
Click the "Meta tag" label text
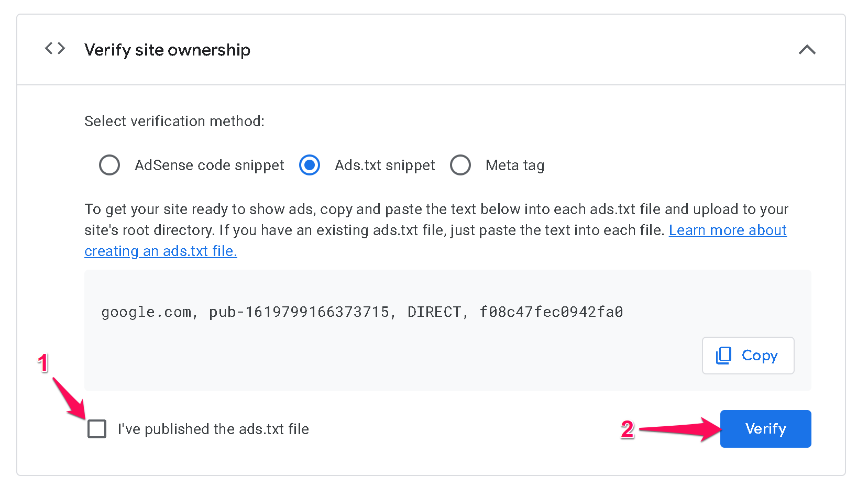click(514, 165)
